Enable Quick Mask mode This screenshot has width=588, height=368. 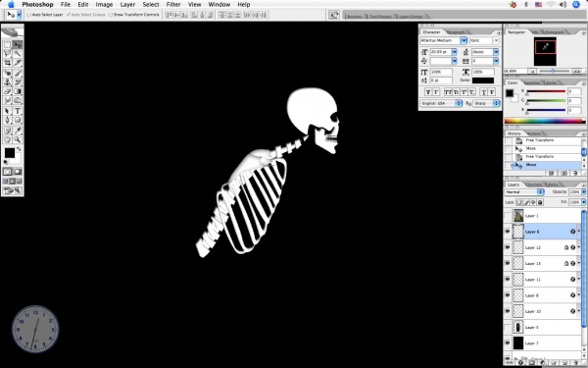[x=18, y=172]
